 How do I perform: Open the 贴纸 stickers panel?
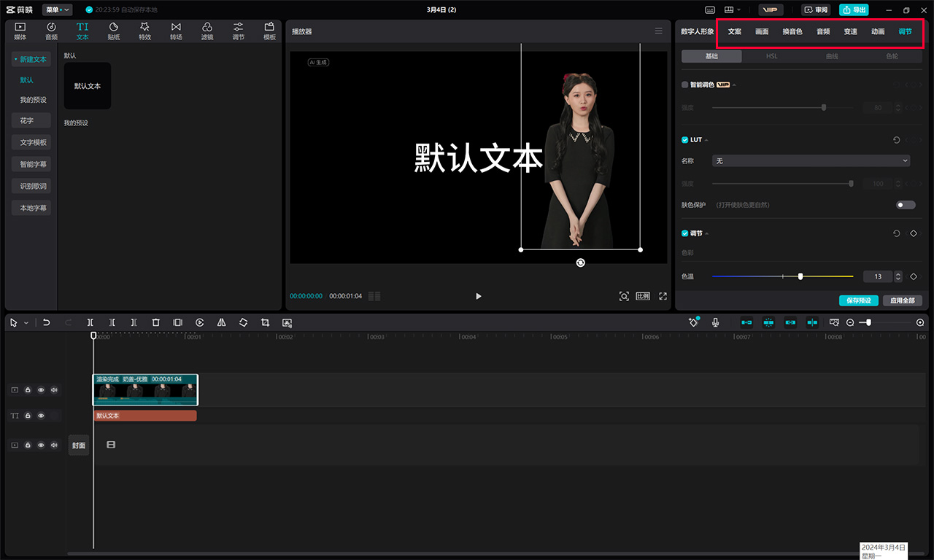tap(113, 31)
